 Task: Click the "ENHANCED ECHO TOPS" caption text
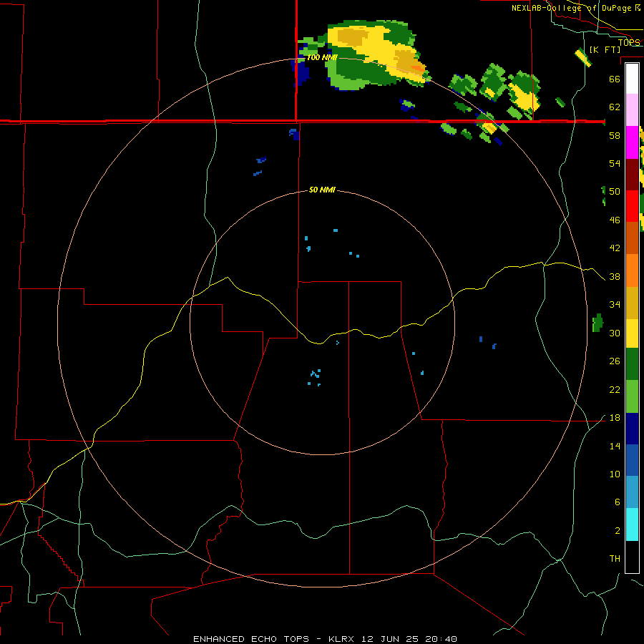(x=251, y=639)
